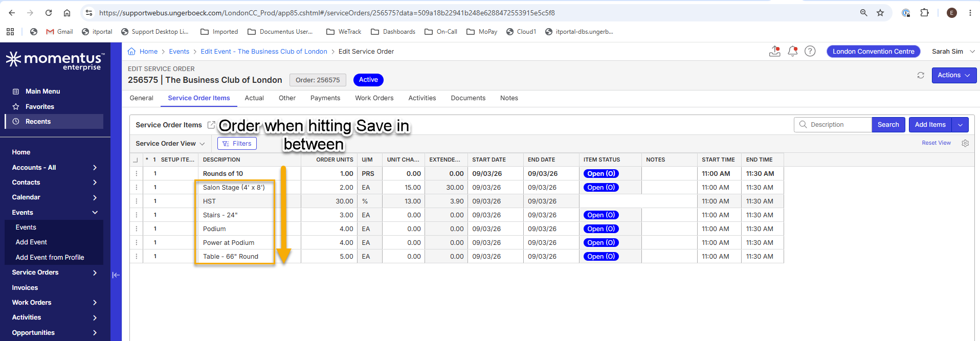Open Service Order Items in pop-out icon
The width and height of the screenshot is (980, 341).
[211, 125]
